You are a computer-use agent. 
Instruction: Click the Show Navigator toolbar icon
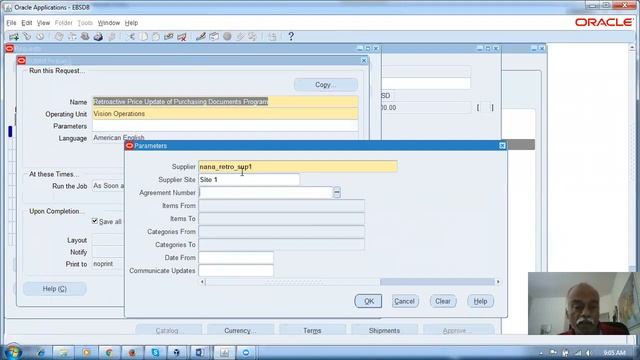[40, 37]
